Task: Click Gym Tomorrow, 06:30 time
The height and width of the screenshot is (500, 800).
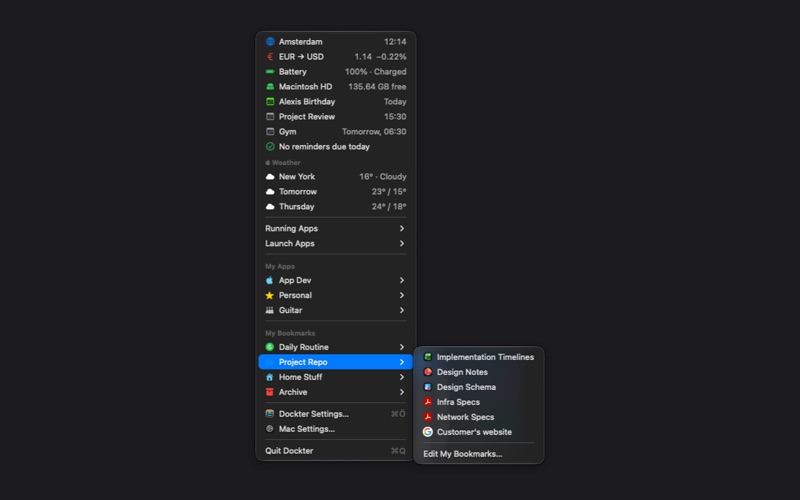Action: click(374, 132)
